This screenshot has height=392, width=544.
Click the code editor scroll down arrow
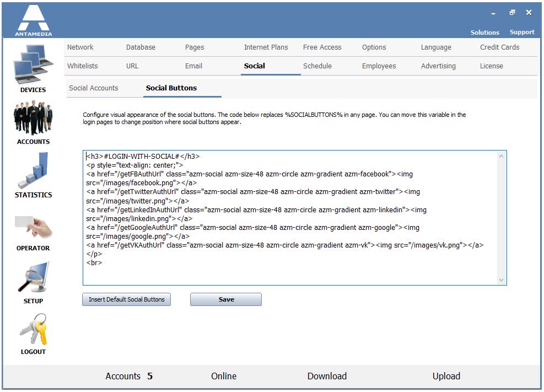[501, 280]
